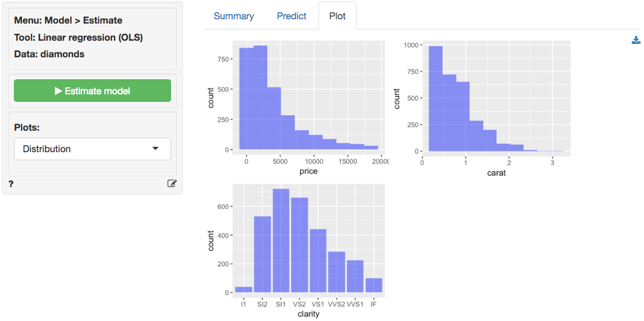Open the Predict tab
Image resolution: width=644 pixels, height=321 pixels.
coord(292,16)
